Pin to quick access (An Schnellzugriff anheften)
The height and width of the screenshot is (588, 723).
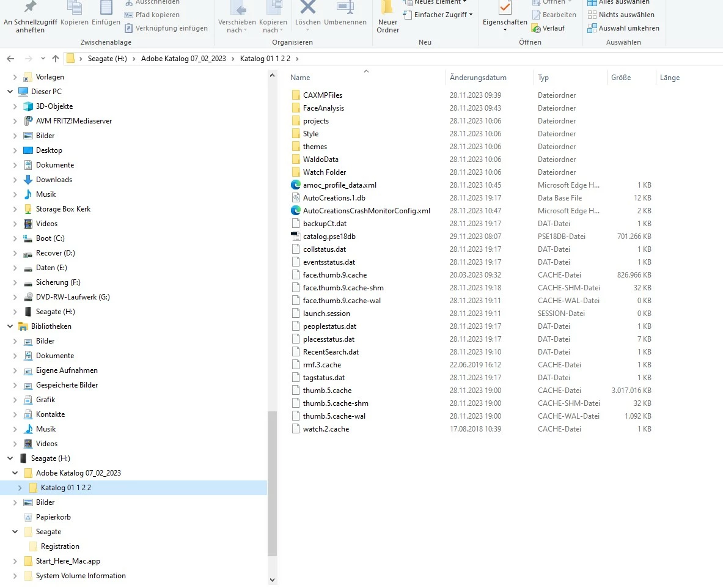(31, 17)
